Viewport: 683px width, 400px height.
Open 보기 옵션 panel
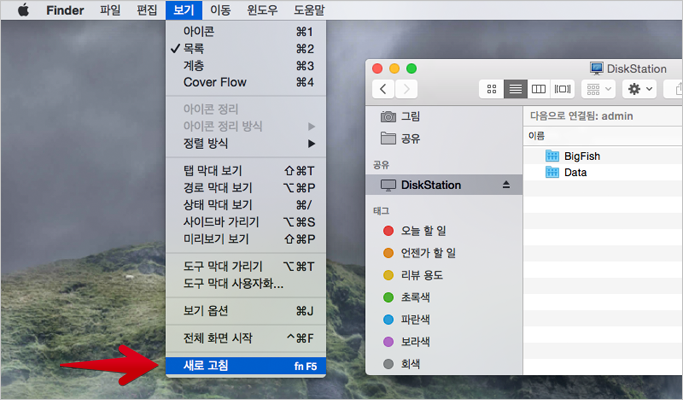click(x=246, y=311)
